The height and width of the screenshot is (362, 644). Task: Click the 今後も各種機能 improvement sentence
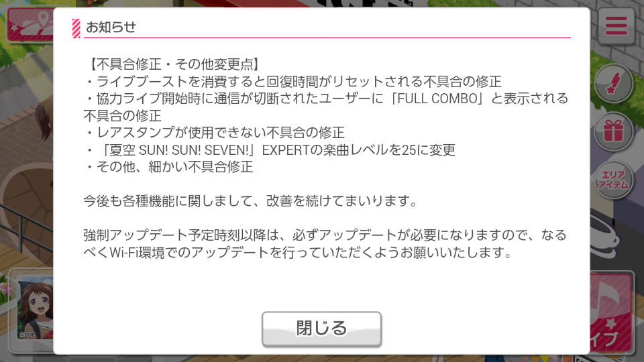(250, 200)
